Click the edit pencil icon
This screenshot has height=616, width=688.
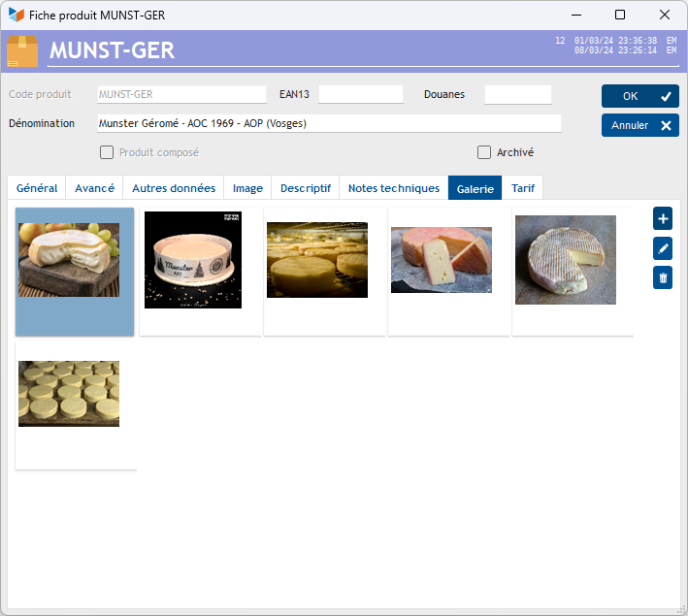point(664,248)
